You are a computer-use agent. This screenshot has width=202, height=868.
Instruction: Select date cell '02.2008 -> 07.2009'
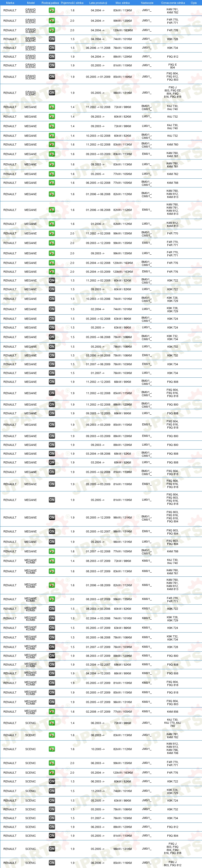pyautogui.click(x=98, y=712)
